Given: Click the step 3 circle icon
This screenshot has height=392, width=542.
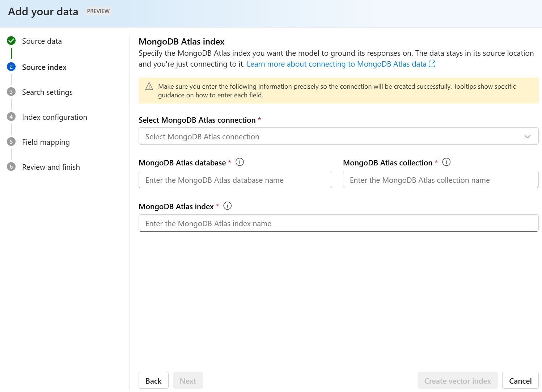Looking at the screenshot, I should pyautogui.click(x=11, y=92).
